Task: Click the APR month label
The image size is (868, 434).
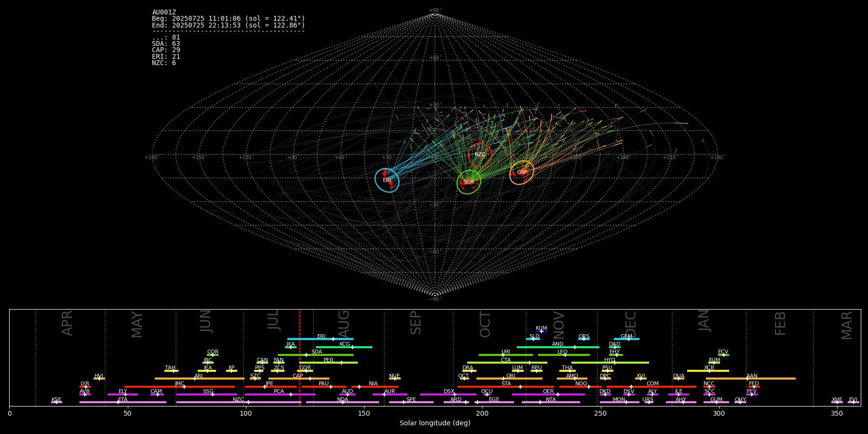Action: click(x=68, y=323)
